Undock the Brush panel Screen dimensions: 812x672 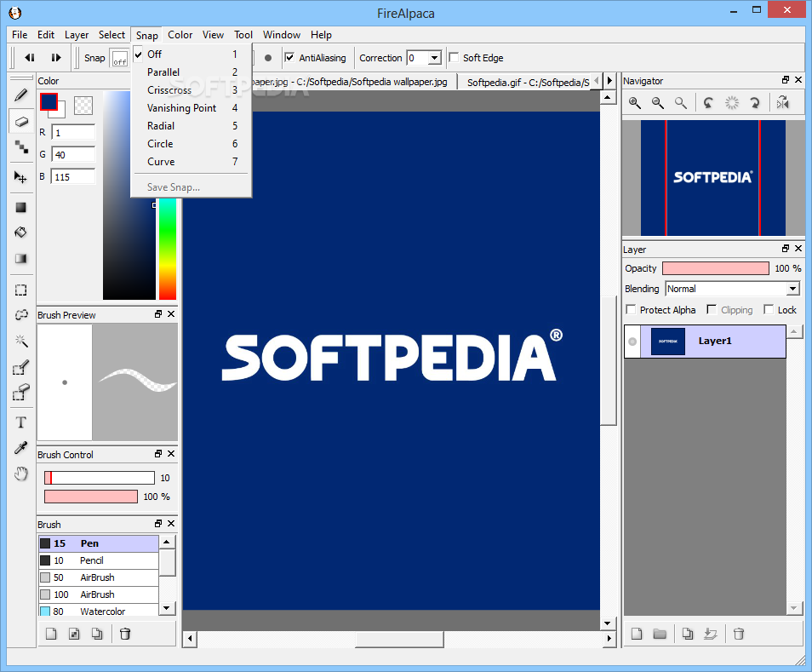tap(158, 523)
